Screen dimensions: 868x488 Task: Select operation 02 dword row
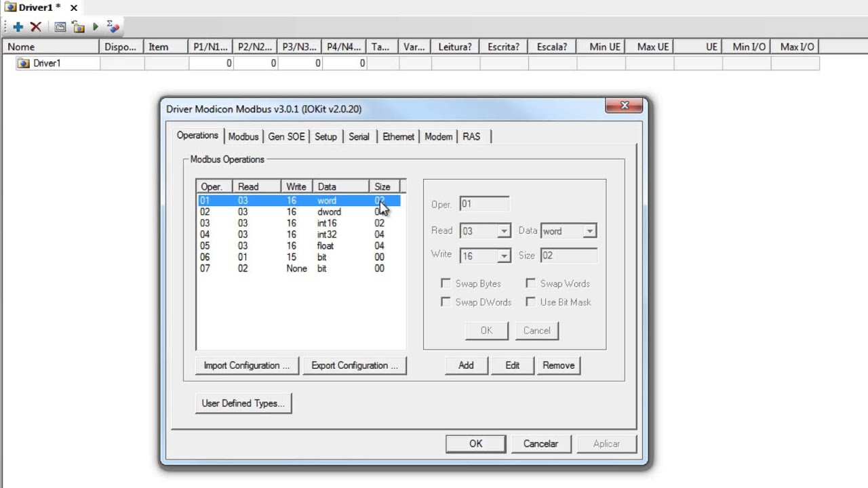(299, 212)
